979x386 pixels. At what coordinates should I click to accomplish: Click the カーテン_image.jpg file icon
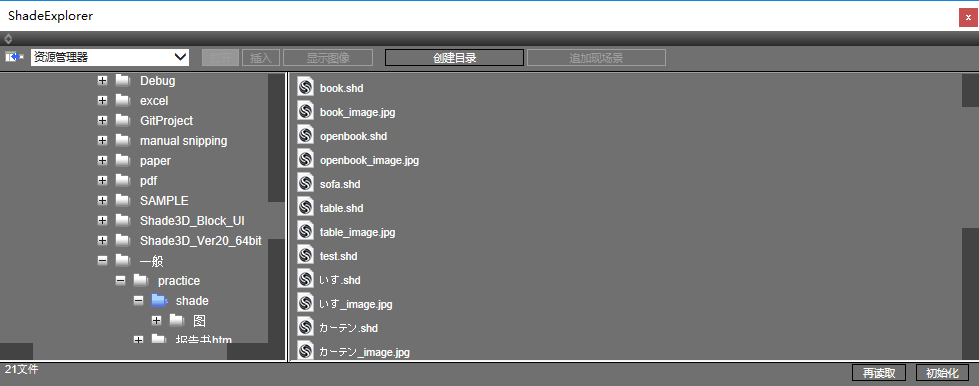(x=305, y=351)
